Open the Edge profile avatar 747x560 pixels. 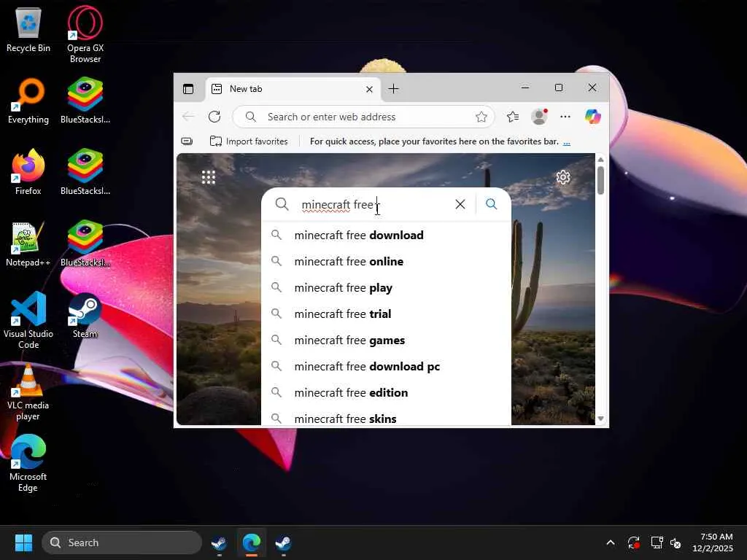click(539, 117)
